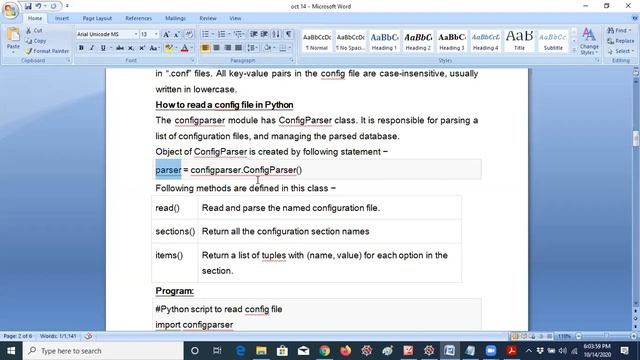Set justify alignment
The height and width of the screenshot is (360, 640).
point(238,48)
